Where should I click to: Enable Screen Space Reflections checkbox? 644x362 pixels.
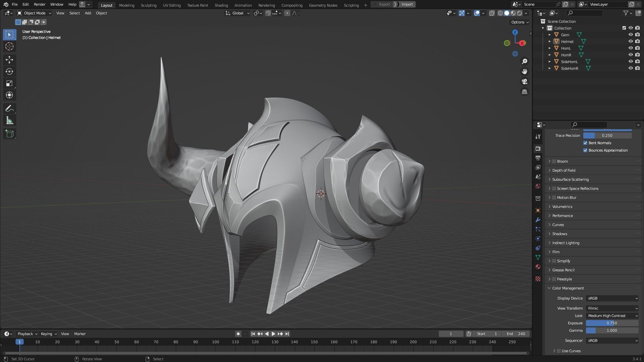click(554, 189)
